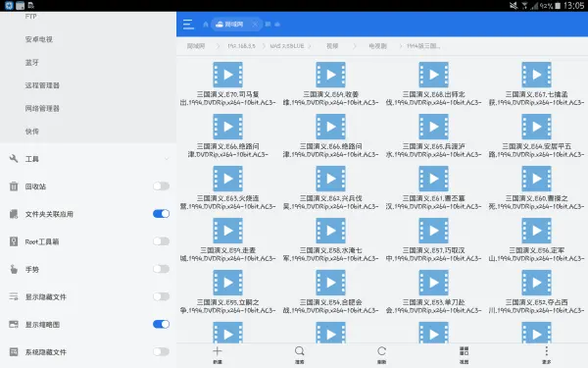Open video 三国演义.E70.司马复出
Viewport: 588px width, 368px height.
pos(228,75)
